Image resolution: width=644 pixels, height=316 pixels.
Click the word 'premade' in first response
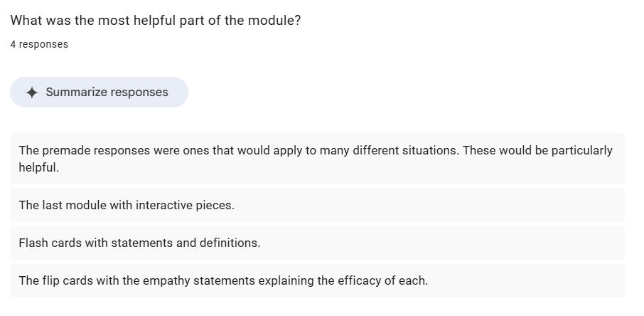67,151
